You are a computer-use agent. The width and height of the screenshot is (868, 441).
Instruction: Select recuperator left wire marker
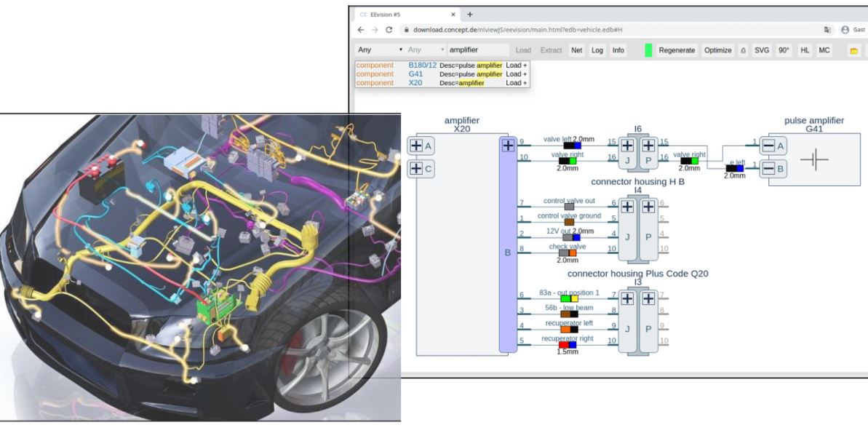570,329
